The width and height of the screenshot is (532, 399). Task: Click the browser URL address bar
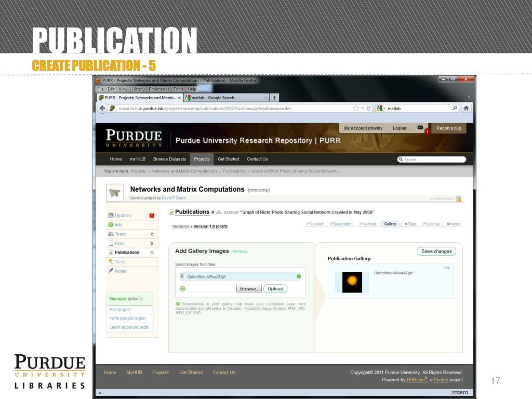tap(234, 108)
